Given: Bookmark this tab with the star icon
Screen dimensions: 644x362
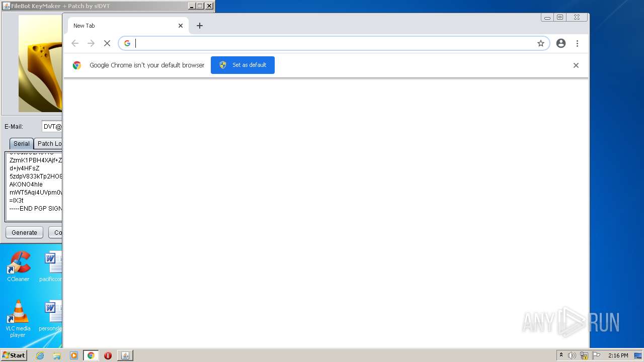Looking at the screenshot, I should pyautogui.click(x=541, y=44).
